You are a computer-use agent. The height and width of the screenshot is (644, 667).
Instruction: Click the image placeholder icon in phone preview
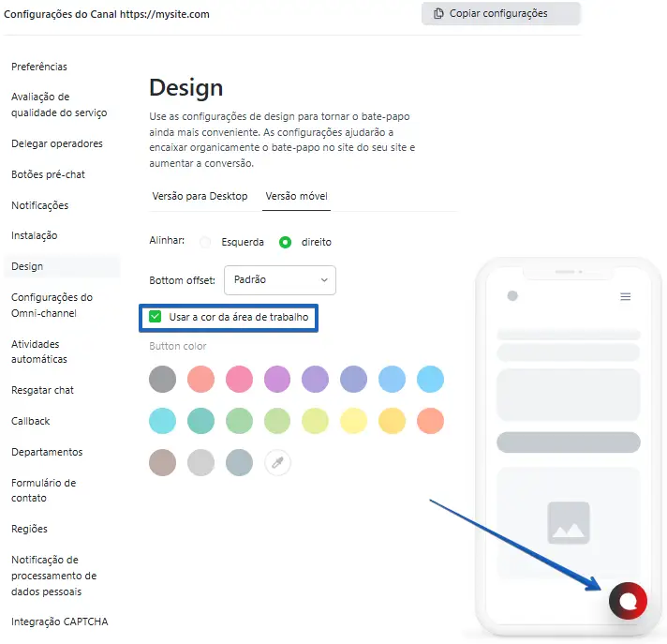[569, 522]
